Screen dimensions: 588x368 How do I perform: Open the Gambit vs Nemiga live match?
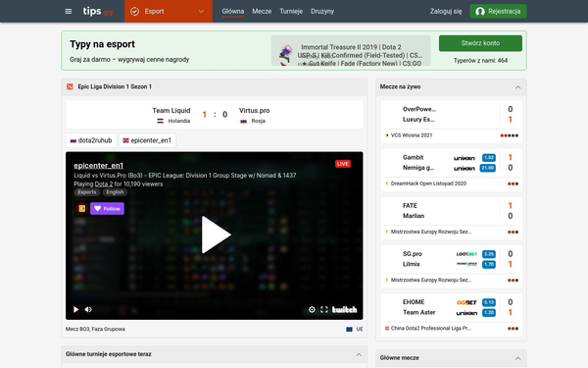coord(451,170)
